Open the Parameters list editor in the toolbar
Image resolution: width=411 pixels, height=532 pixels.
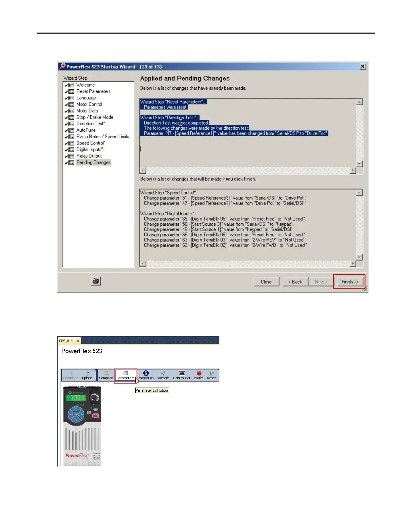126,375
